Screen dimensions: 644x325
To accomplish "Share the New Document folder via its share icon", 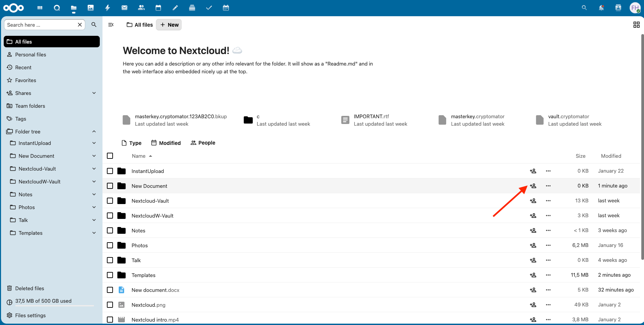I will click(x=533, y=185).
